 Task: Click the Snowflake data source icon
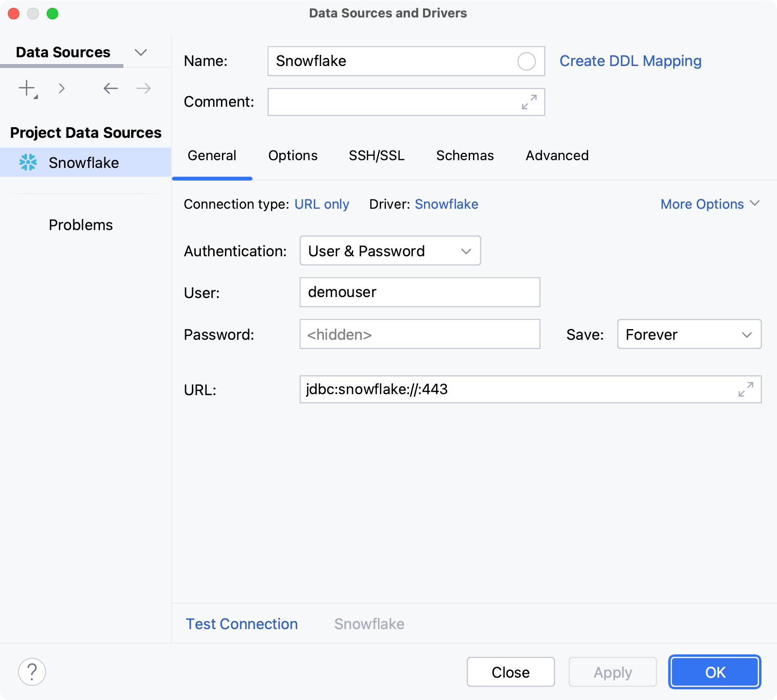(29, 162)
